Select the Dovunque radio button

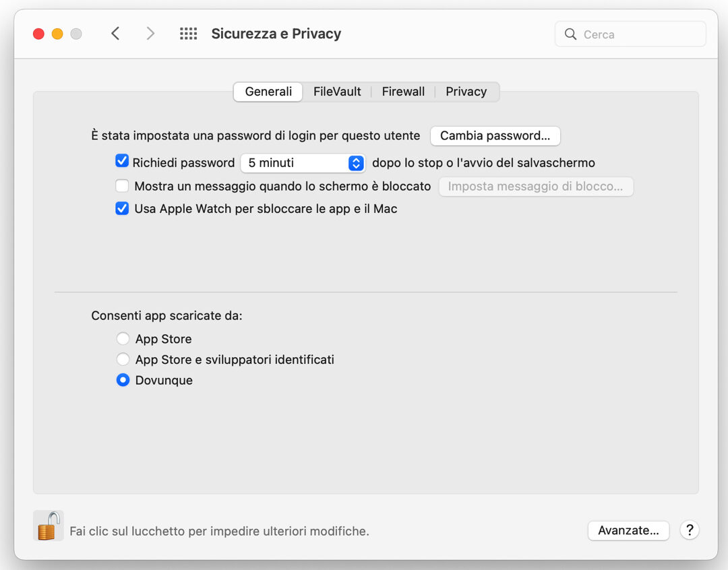click(123, 381)
